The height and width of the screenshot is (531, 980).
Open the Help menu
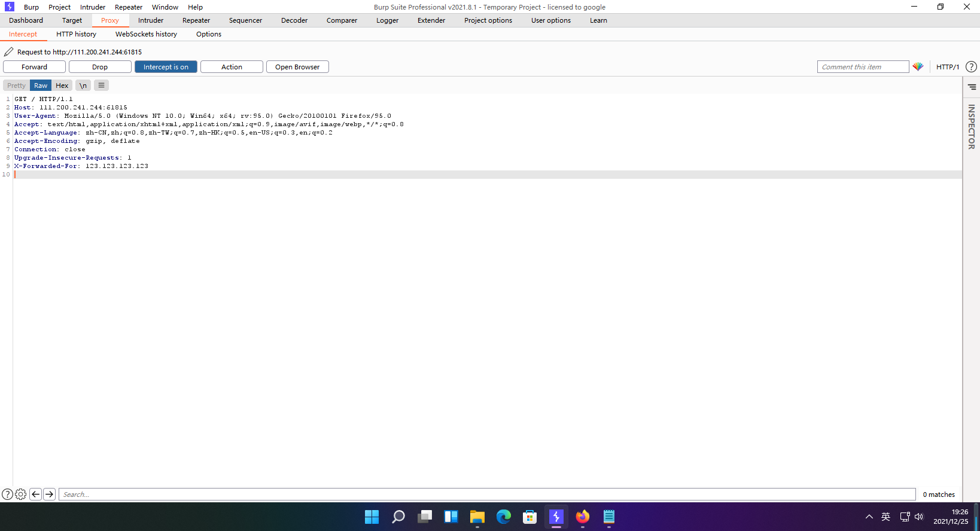(x=195, y=7)
